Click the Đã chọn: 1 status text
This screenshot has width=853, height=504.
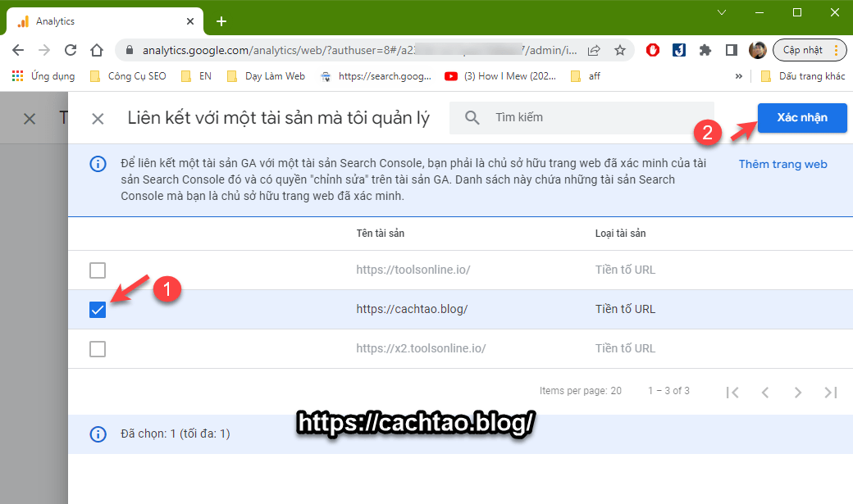[176, 434]
